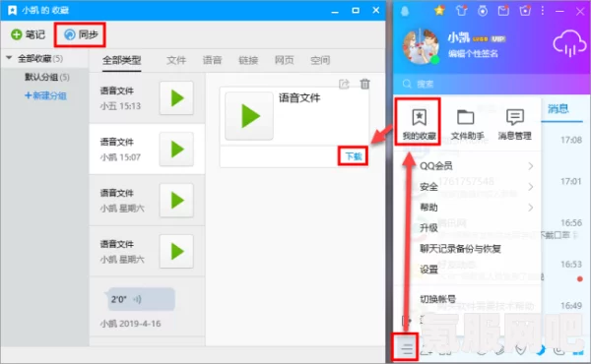591x364 pixels.
Task: Switch to the 消息 tab in the QQ panel
Action: (558, 109)
